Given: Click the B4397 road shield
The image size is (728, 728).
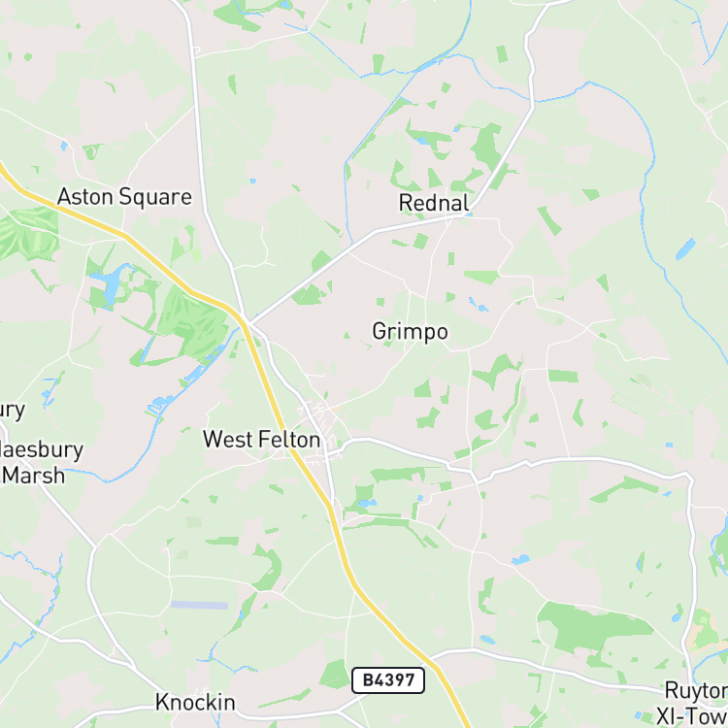Looking at the screenshot, I should pos(388,680).
